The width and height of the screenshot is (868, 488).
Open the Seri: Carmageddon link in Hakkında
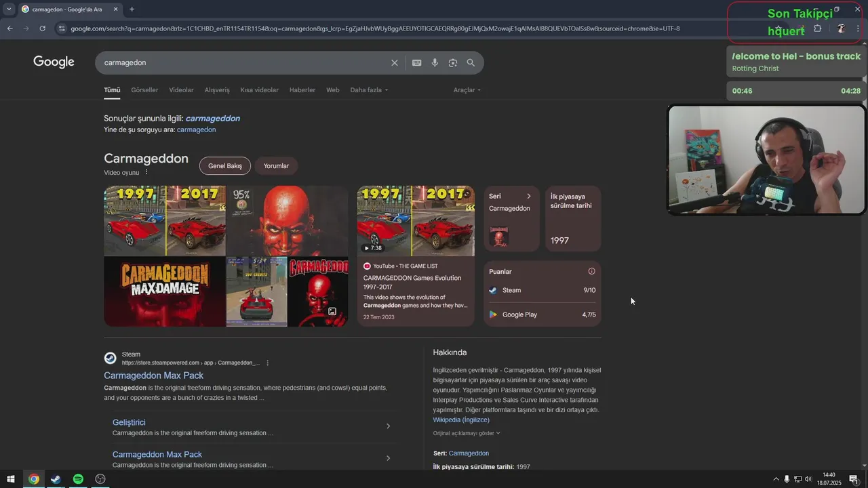point(469,453)
